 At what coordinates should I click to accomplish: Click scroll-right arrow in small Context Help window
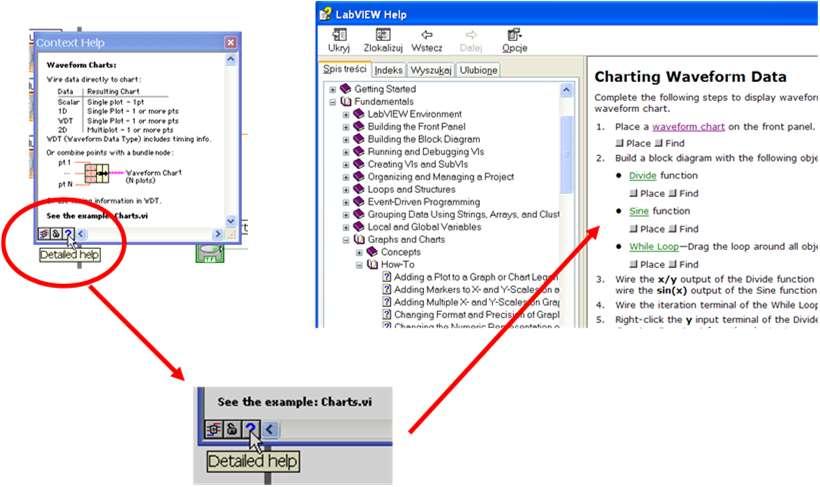(x=218, y=234)
